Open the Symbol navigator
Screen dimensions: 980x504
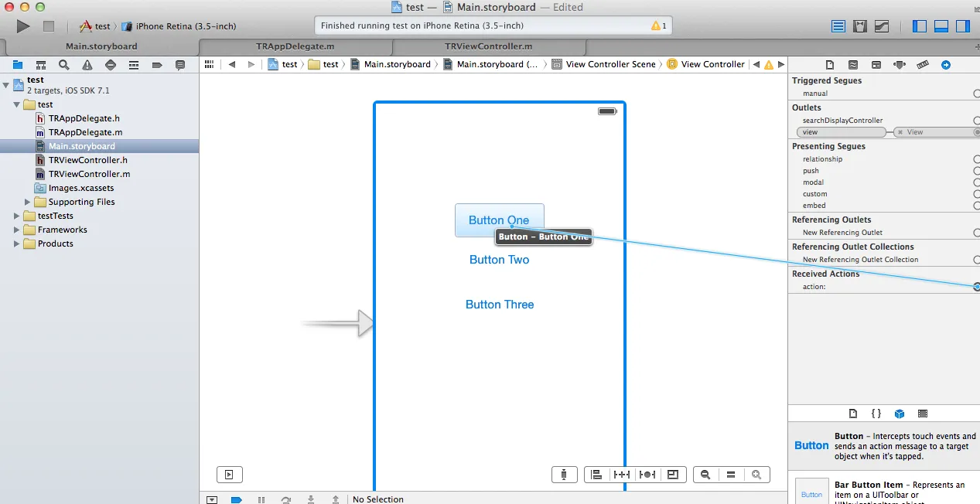[x=41, y=65]
